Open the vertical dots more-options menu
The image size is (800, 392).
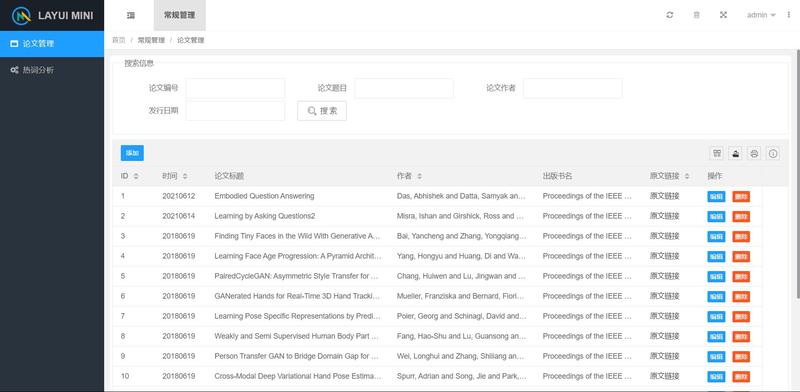click(789, 15)
